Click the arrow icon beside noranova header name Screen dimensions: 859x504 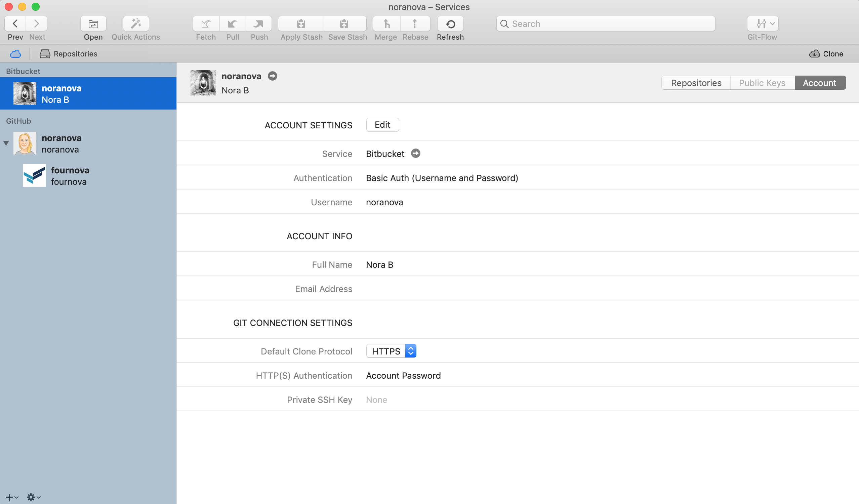point(272,76)
